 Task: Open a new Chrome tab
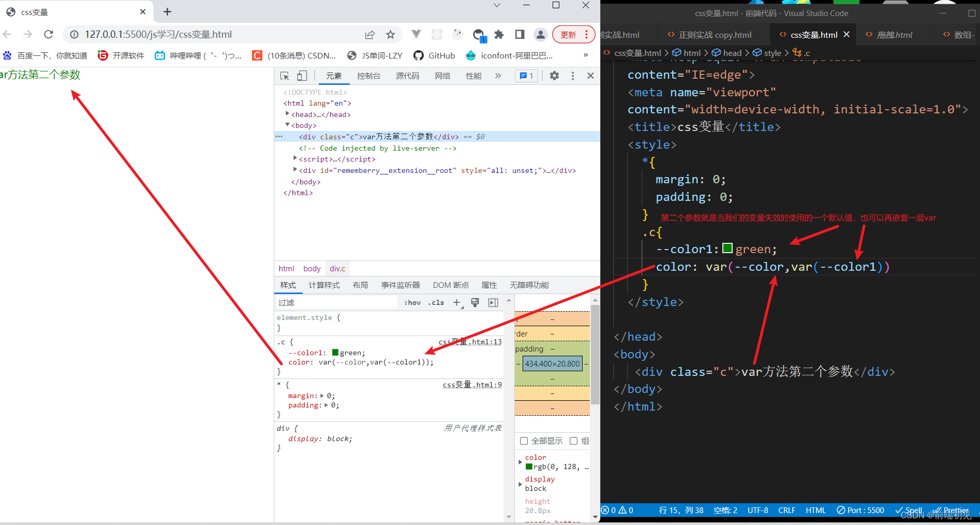coord(167,11)
